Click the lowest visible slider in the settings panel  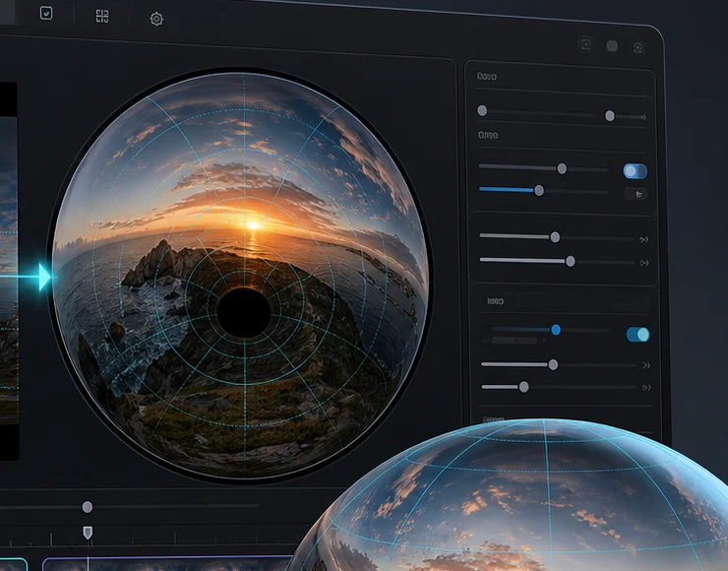point(559,387)
